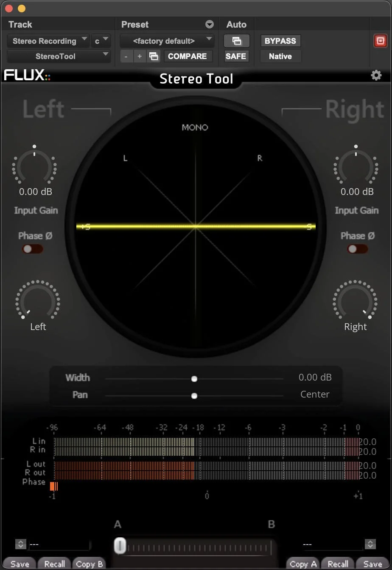Click the Width 0.00 dB value
Image resolution: width=392 pixels, height=570 pixels.
(315, 377)
